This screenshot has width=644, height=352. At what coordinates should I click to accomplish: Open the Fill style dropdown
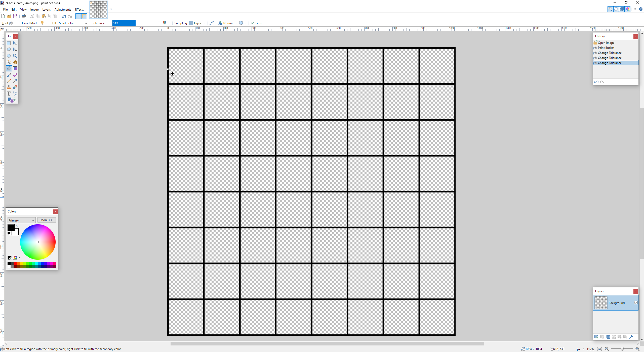73,23
